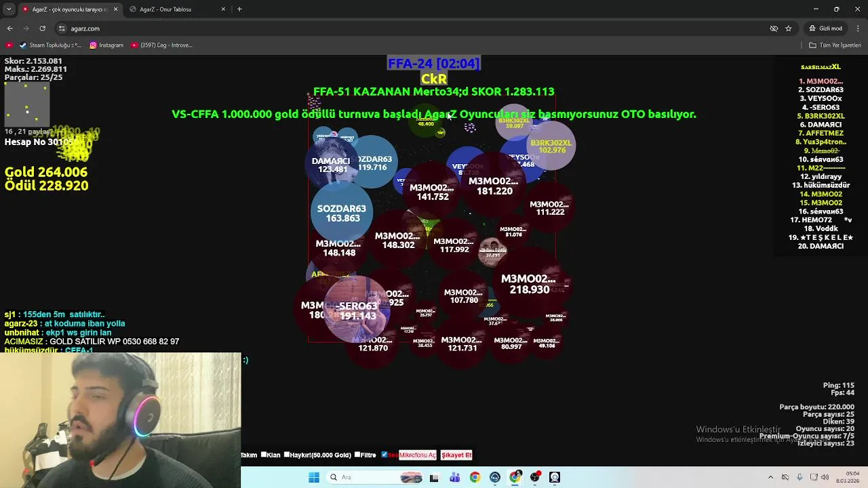
Task: Open Task View on the taskbar
Action: (434, 477)
